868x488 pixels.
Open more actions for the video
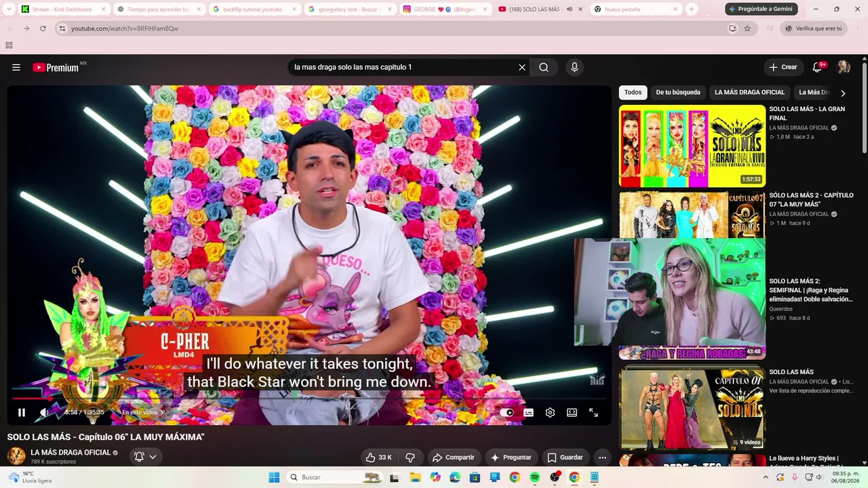[602, 457]
